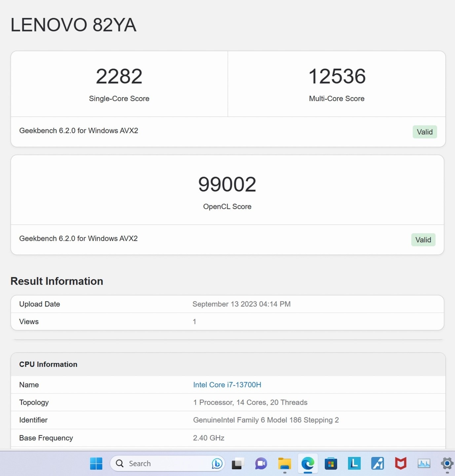Select the 12536 multi-core score value
Image resolution: width=455 pixels, height=476 pixels.
[337, 76]
